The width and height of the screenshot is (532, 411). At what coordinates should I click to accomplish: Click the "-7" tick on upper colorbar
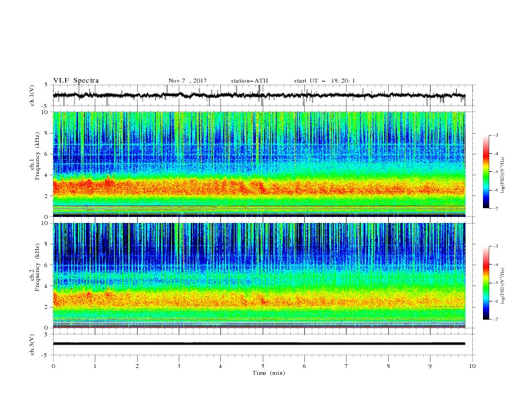pyautogui.click(x=496, y=208)
